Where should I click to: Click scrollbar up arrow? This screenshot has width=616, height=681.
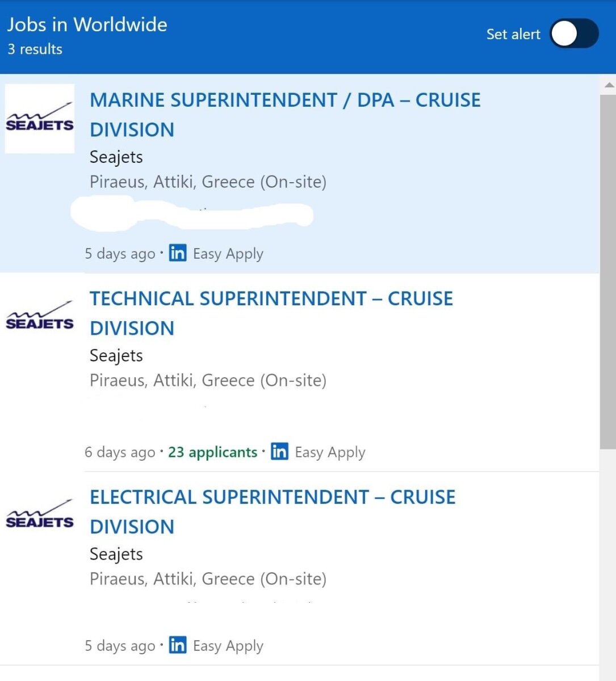tap(609, 85)
